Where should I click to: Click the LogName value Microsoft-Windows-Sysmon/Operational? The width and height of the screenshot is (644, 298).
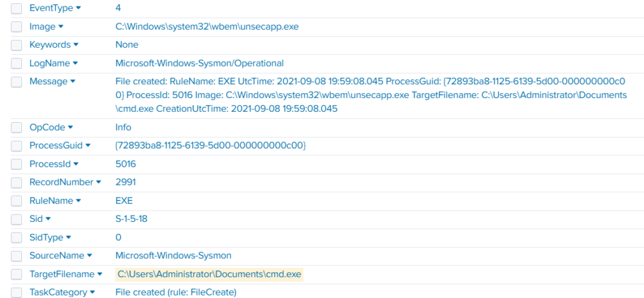point(199,63)
